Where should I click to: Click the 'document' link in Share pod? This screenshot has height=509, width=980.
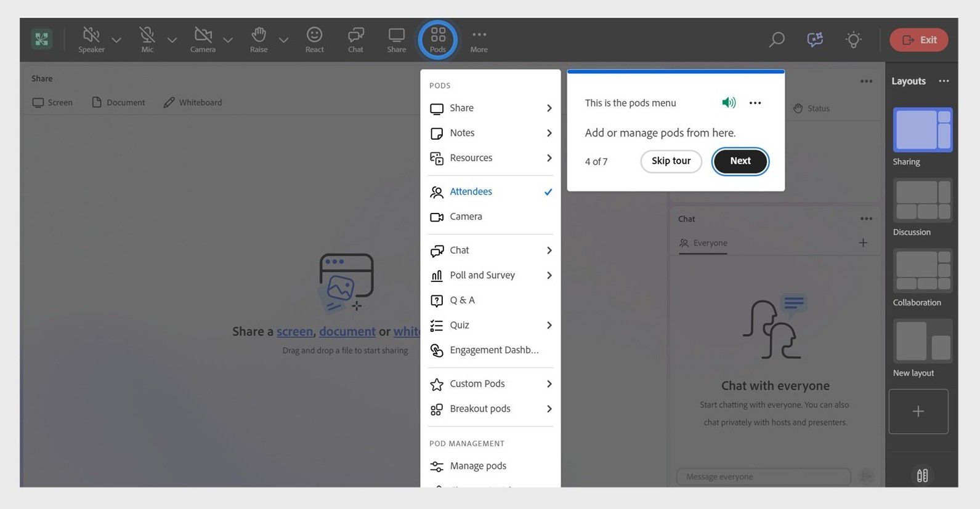click(x=347, y=332)
